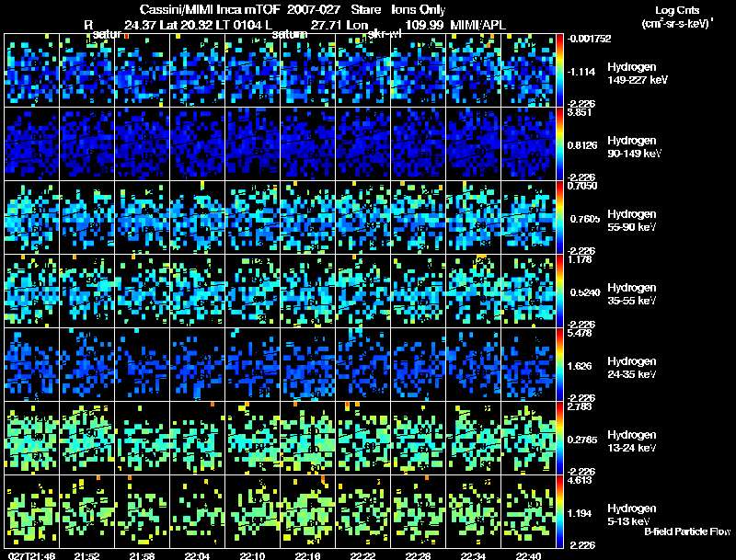
Task: Click the 'Hydrogen 90-149 keV' row label
Action: (x=634, y=147)
